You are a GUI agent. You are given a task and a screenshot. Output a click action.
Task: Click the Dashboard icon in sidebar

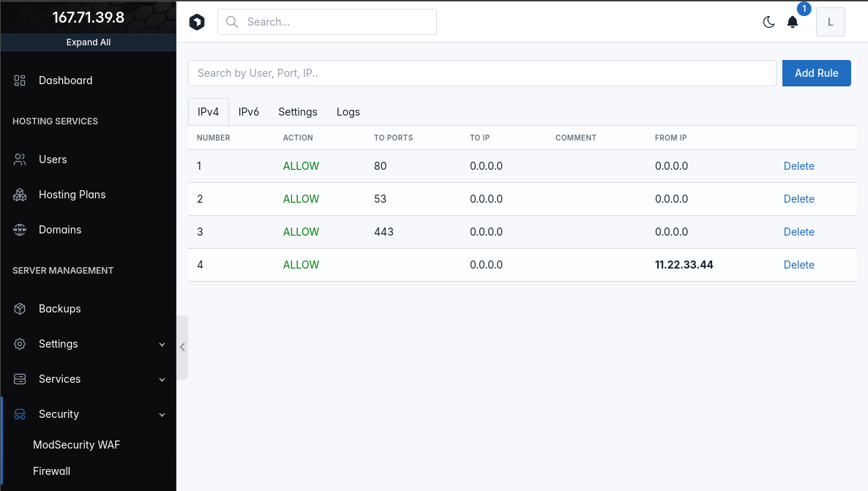coord(20,80)
